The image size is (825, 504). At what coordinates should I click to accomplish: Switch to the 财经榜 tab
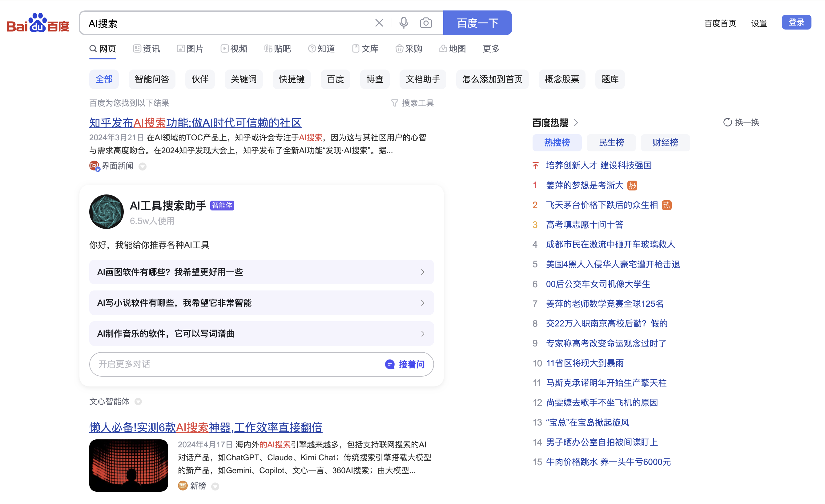click(665, 142)
